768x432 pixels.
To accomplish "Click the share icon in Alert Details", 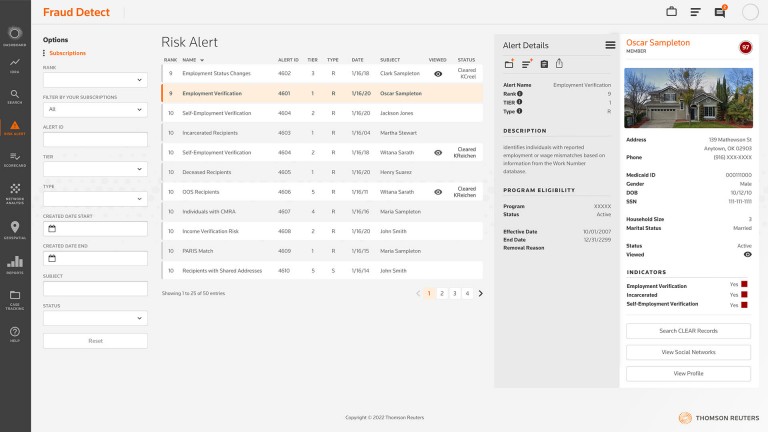I will tap(559, 64).
